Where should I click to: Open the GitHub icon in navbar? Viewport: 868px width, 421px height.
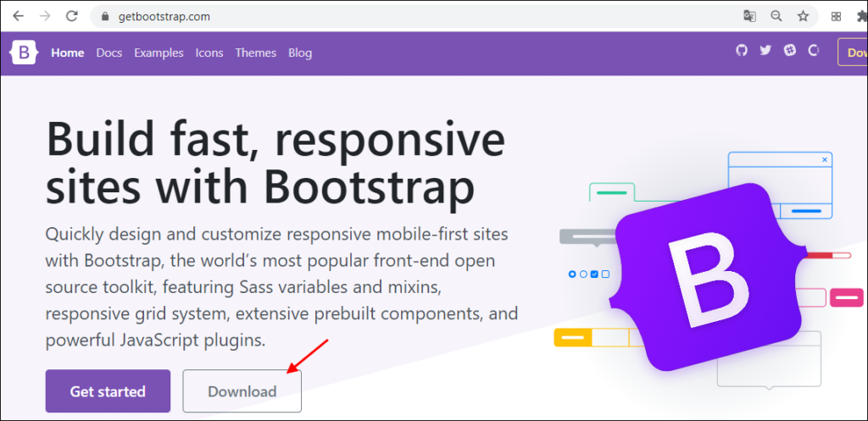click(741, 50)
